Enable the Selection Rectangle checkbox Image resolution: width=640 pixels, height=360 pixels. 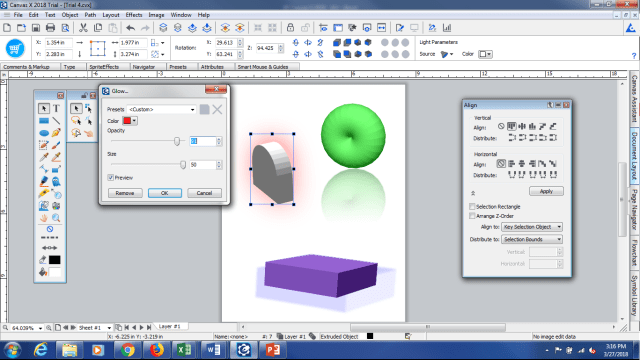click(x=472, y=207)
